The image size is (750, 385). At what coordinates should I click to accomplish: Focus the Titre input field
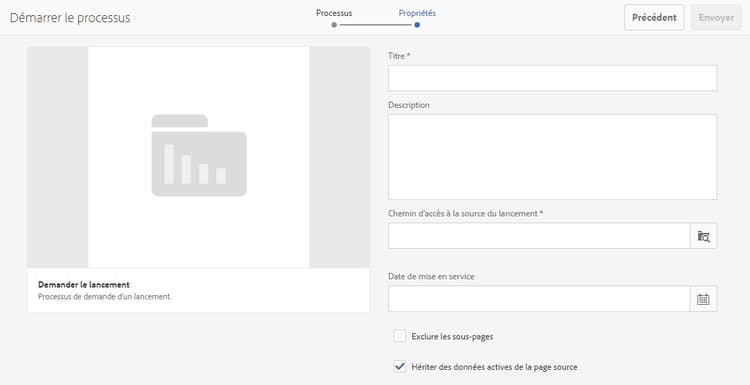pos(552,78)
